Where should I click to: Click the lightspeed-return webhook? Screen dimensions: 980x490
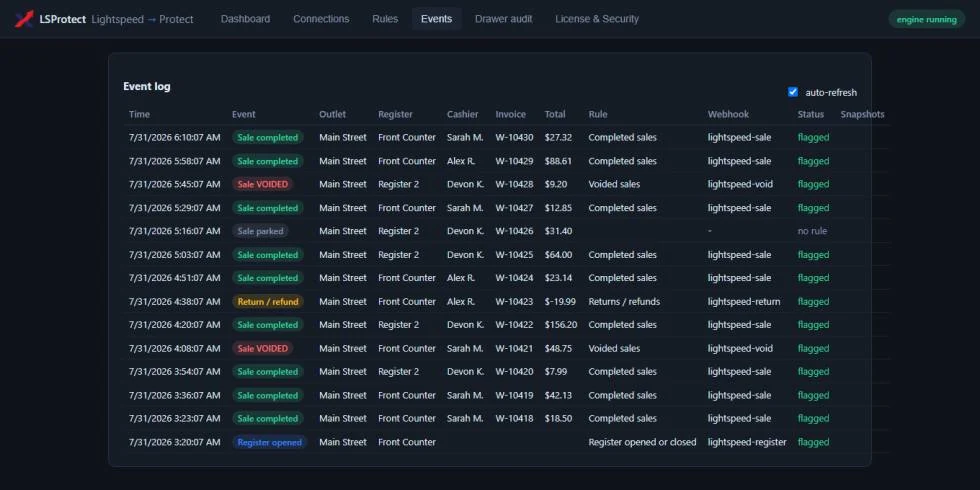coord(744,301)
